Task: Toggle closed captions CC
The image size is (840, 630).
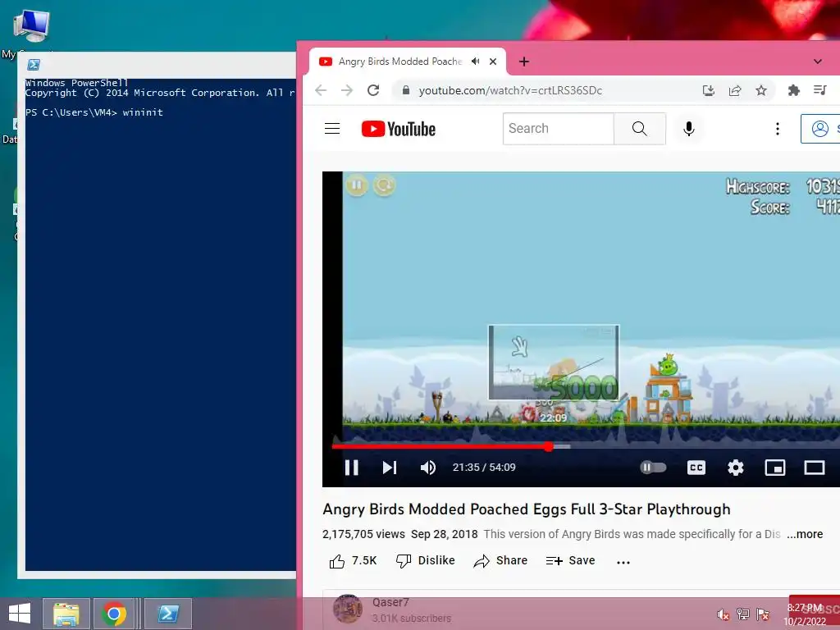Action: pyautogui.click(x=696, y=468)
